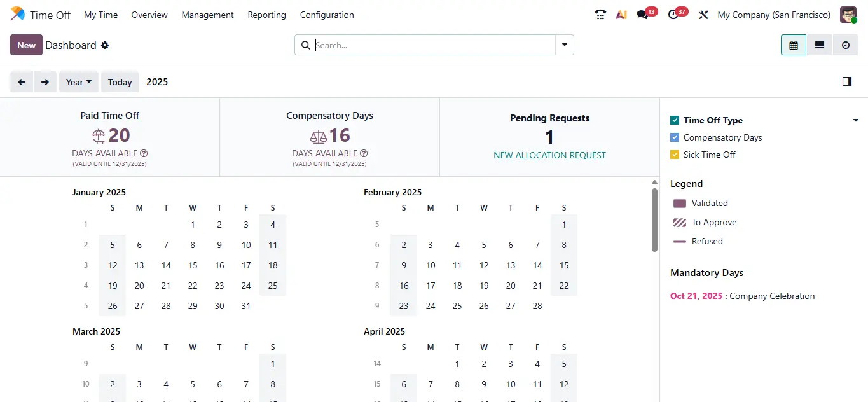
Task: Open the Paid Time Off card
Action: point(110,137)
